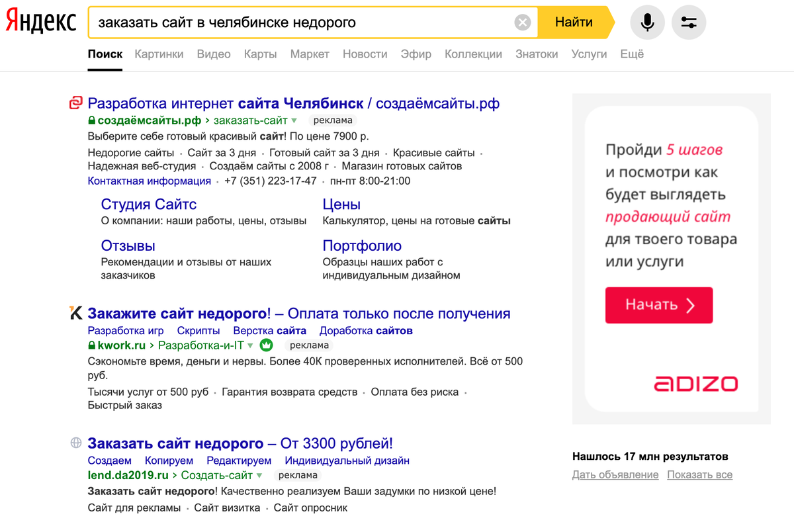
Task: Select the active Поиск tab
Action: (105, 54)
